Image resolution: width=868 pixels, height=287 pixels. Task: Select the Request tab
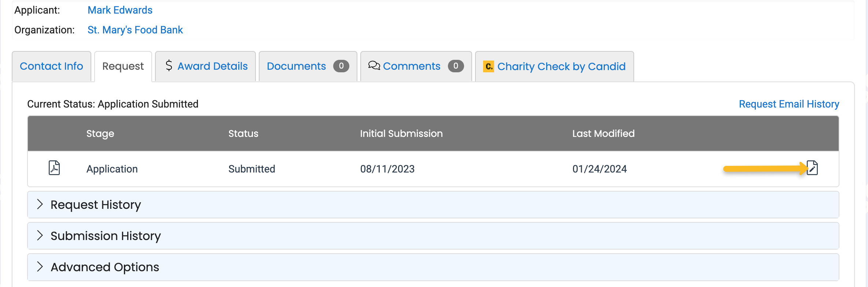point(123,66)
